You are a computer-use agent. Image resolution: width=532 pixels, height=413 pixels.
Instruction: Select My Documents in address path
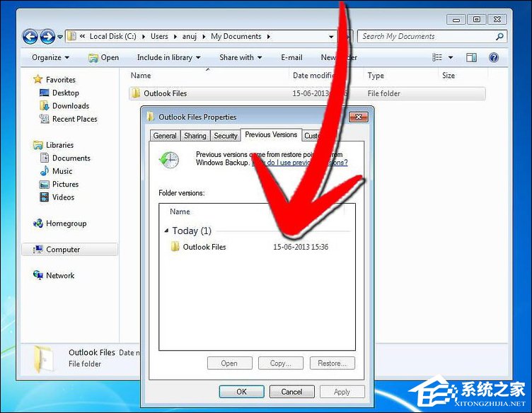(x=236, y=36)
